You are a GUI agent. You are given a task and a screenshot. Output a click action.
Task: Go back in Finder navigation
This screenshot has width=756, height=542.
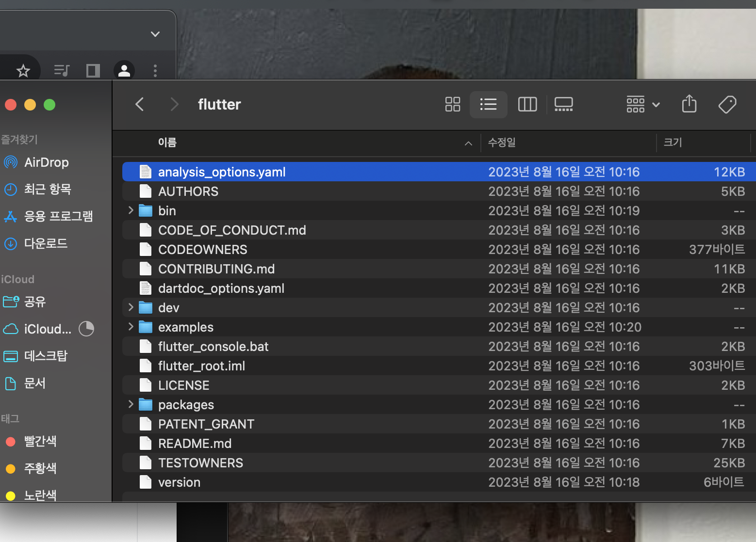(140, 104)
